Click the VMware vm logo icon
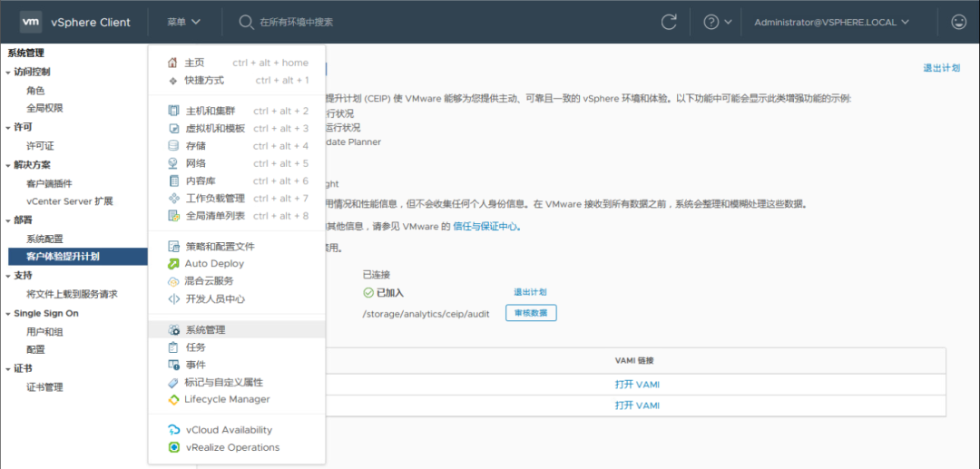The height and width of the screenshot is (469, 980). 31,22
